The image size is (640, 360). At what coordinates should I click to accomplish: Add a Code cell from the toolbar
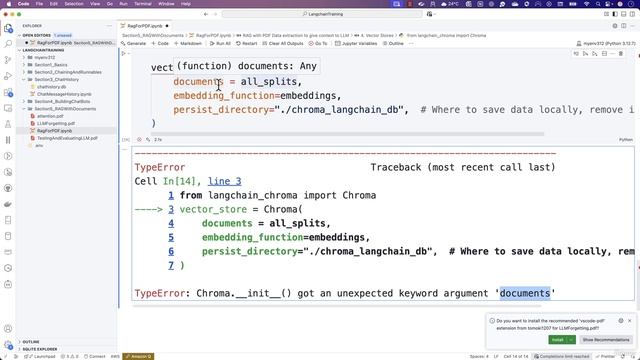[x=160, y=43]
